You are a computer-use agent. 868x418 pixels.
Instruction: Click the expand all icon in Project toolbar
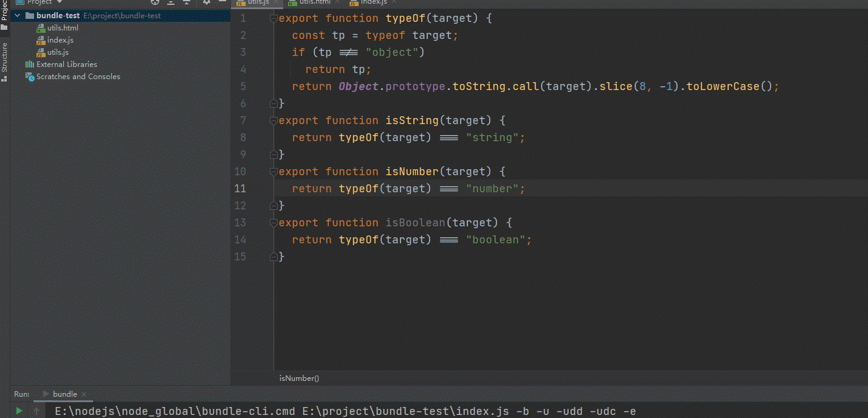tap(170, 2)
